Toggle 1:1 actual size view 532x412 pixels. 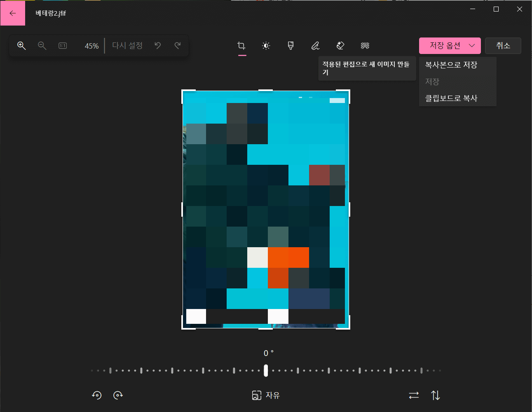(x=62, y=46)
